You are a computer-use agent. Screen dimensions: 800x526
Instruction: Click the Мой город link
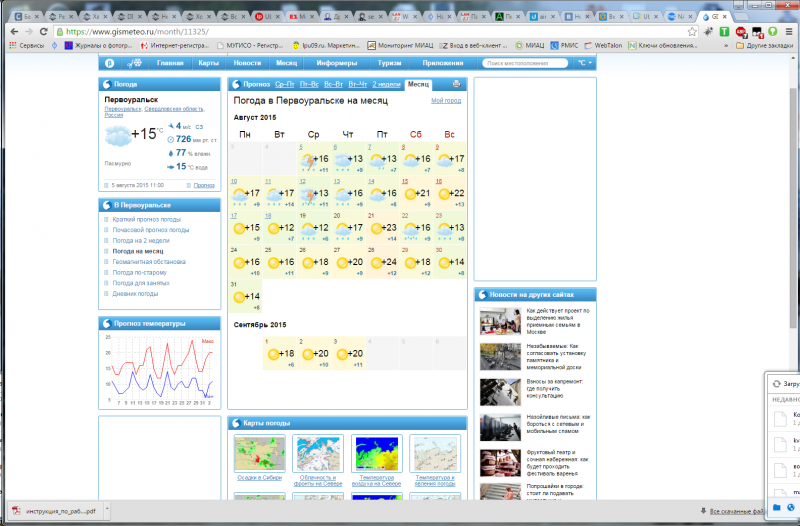(x=446, y=101)
